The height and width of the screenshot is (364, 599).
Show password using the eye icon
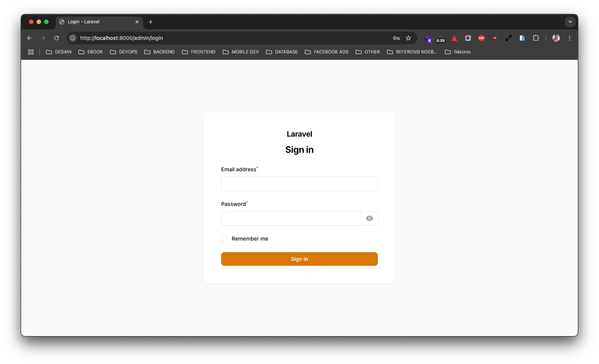click(x=369, y=218)
